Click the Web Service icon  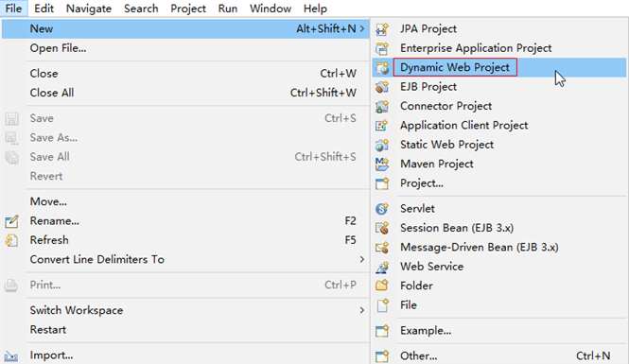[382, 267]
